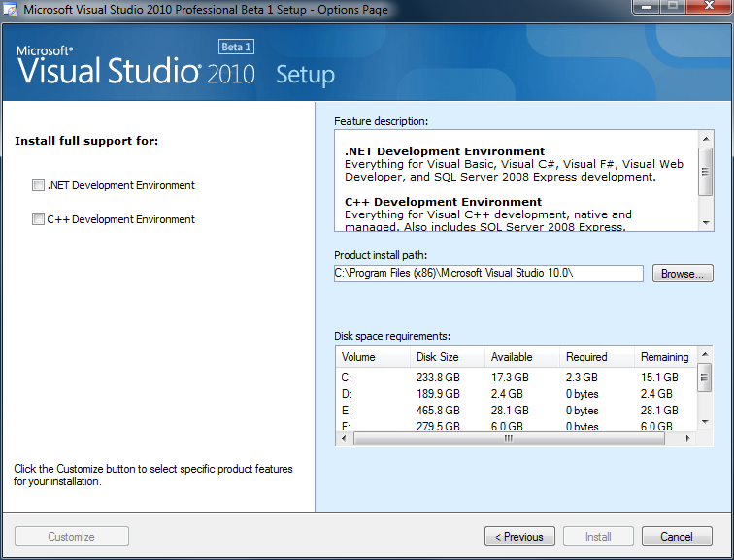Click the disabled Install button
Viewport: 734px width, 560px height.
(x=598, y=536)
